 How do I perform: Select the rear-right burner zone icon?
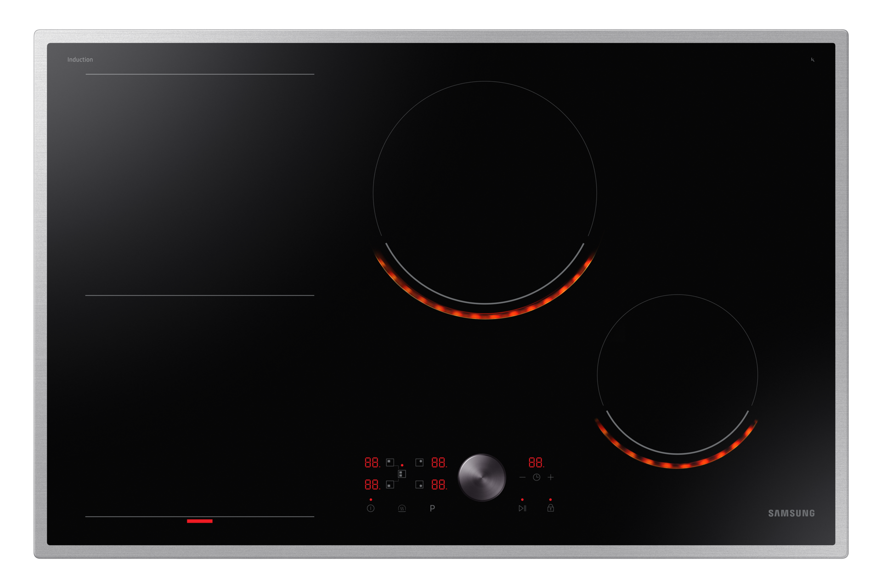coord(419,462)
